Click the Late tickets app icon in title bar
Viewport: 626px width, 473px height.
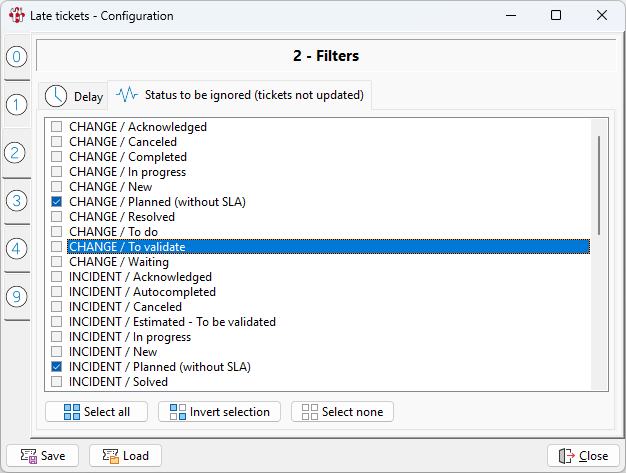point(16,16)
